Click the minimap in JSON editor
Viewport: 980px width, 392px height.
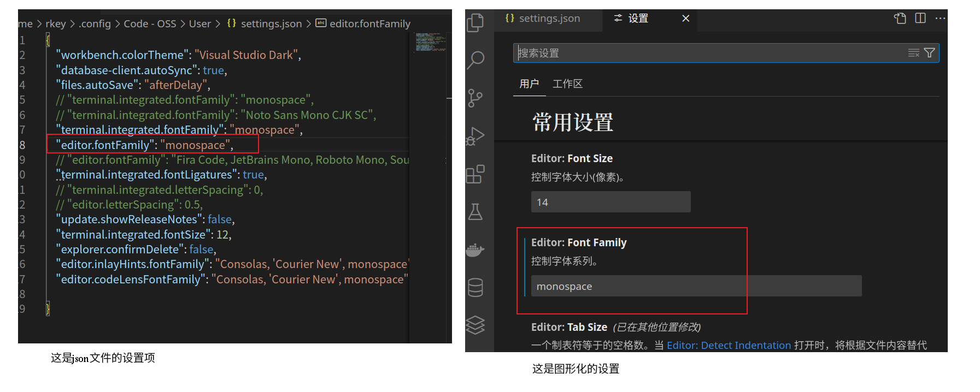click(x=430, y=43)
